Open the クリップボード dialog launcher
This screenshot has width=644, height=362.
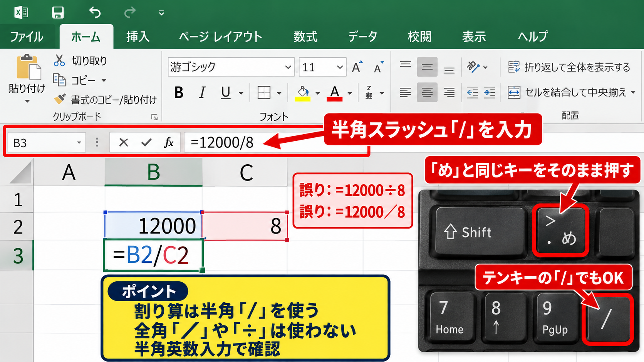[154, 117]
